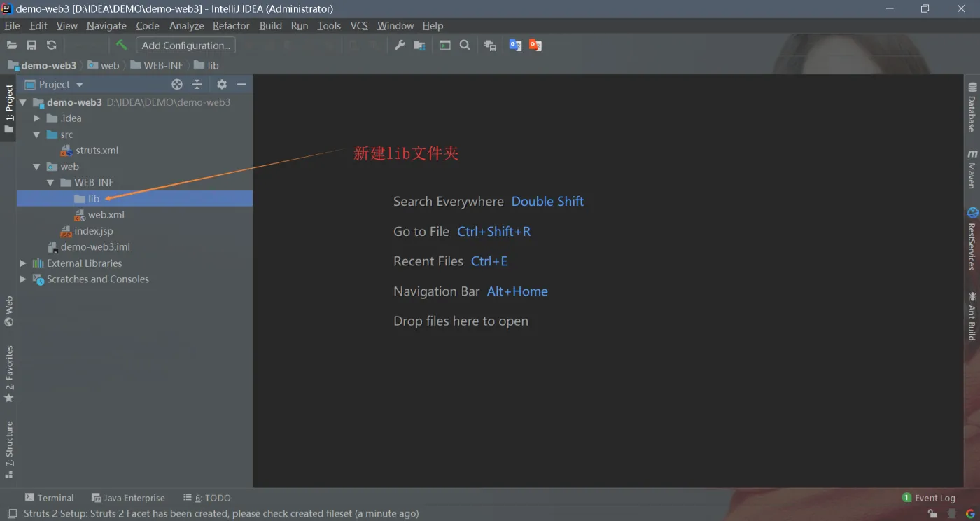Expand Scratches and Consoles node
Viewport: 980px width, 521px height.
(23, 279)
